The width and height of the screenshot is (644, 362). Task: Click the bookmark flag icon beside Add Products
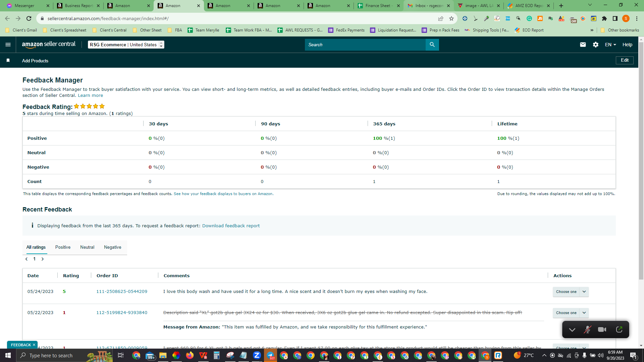coord(8,60)
